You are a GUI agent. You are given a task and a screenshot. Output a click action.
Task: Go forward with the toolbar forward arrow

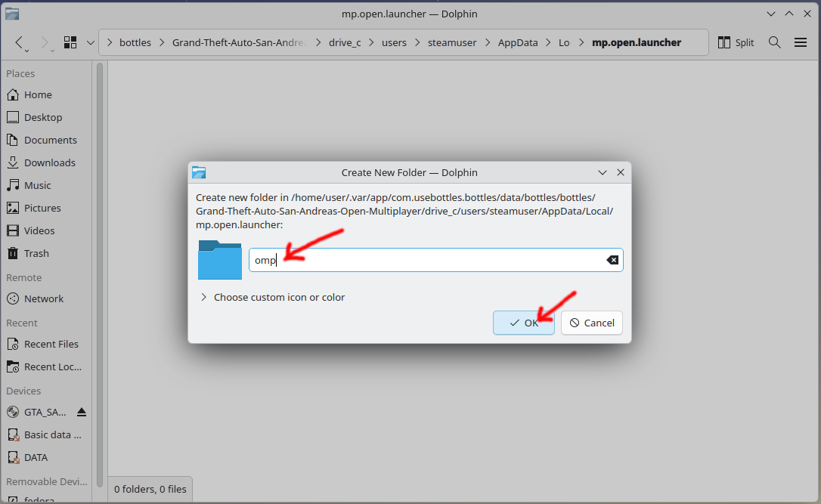(45, 42)
